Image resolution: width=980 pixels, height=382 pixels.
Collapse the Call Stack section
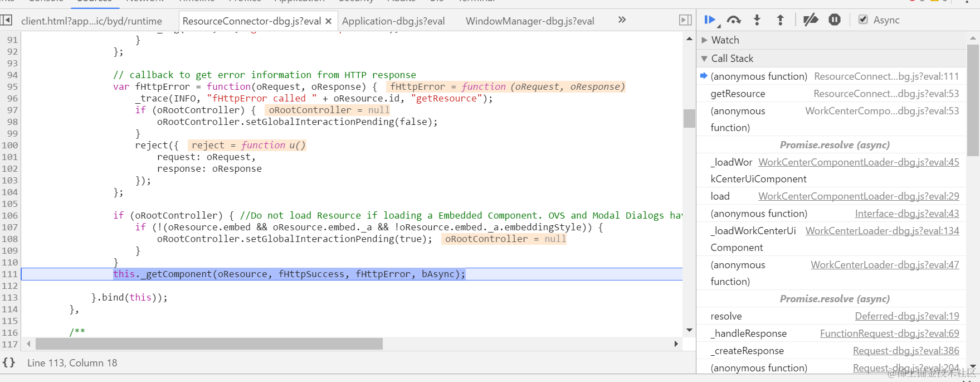[x=704, y=59]
